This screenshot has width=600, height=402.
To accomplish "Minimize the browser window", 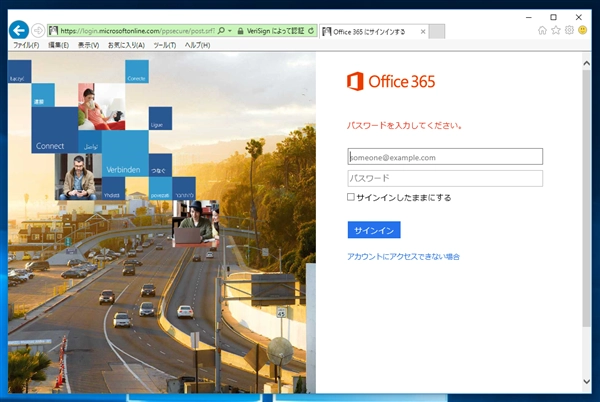I will coord(529,17).
